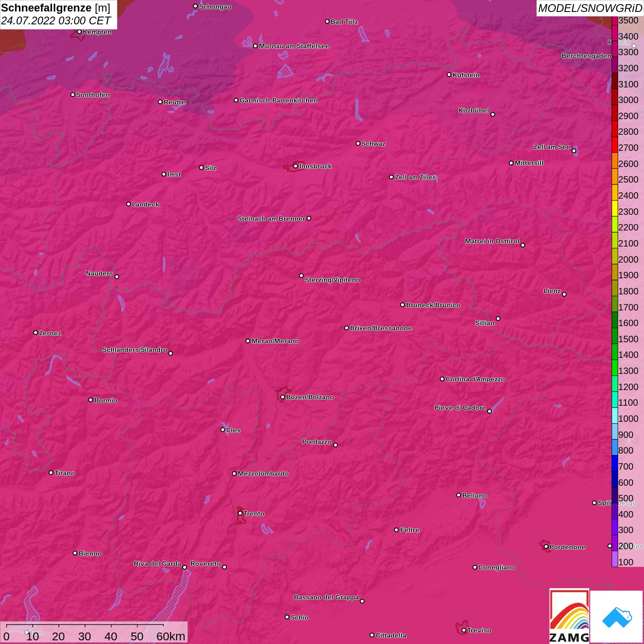Image resolution: width=644 pixels, height=644 pixels.
Task: Select the Kufstein marker dot
Action: pyautogui.click(x=449, y=75)
